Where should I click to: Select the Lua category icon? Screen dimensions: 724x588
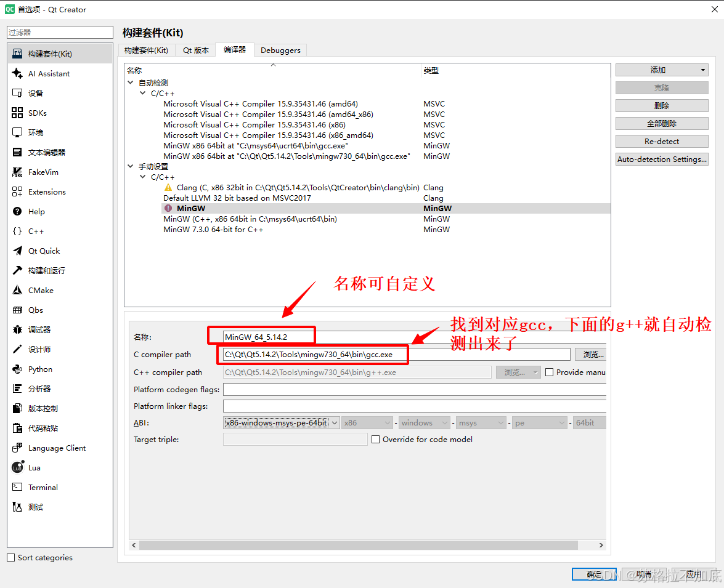pos(17,467)
